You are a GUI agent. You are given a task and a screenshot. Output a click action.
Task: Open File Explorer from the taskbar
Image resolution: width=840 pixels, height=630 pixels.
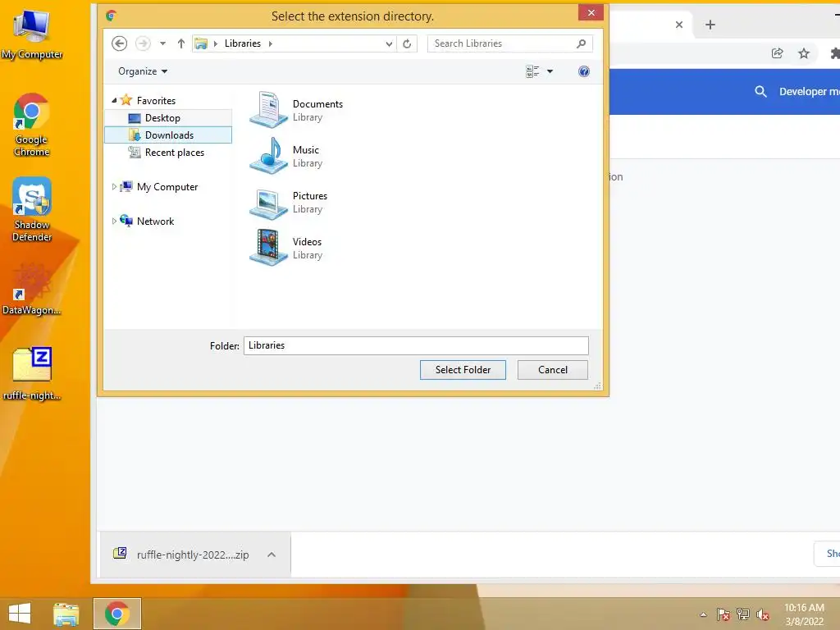[66, 614]
